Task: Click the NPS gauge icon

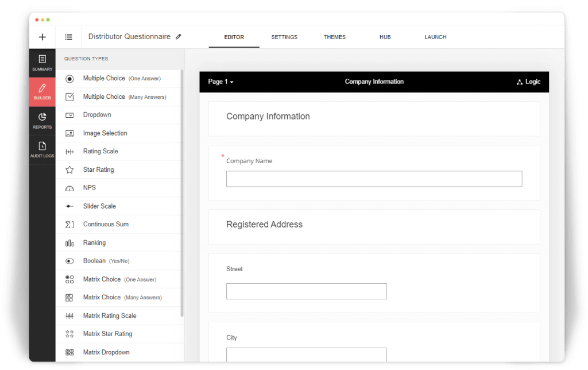Action: pyautogui.click(x=69, y=188)
